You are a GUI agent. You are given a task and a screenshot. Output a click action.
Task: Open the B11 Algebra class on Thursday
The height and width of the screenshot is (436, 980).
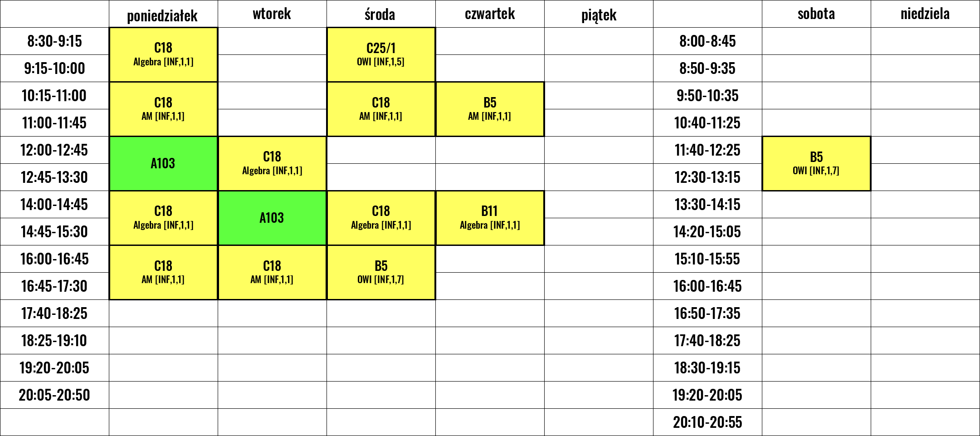490,218
